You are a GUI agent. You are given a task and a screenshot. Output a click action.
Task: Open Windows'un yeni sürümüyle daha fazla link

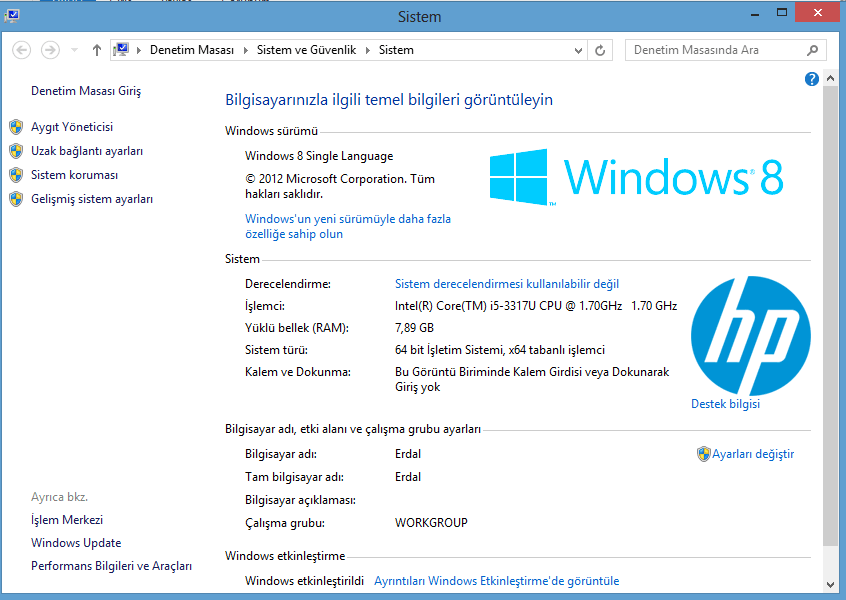point(347,226)
